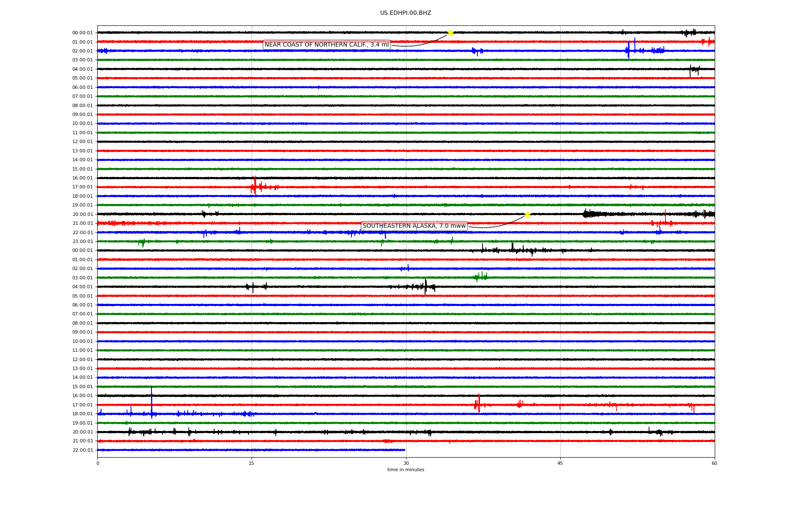Click the NEAR COAST OF NORTHERN CALIF. annotation

(326, 45)
